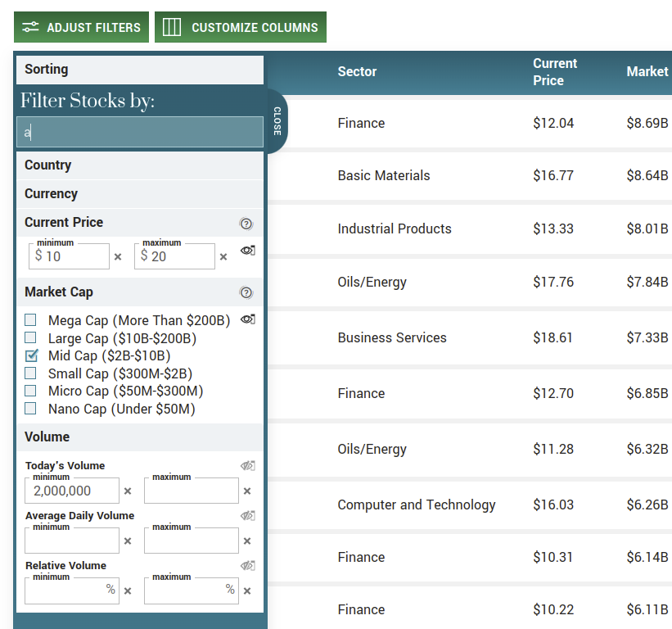The width and height of the screenshot is (672, 629).
Task: Collapse the Sorting section
Action: click(139, 70)
